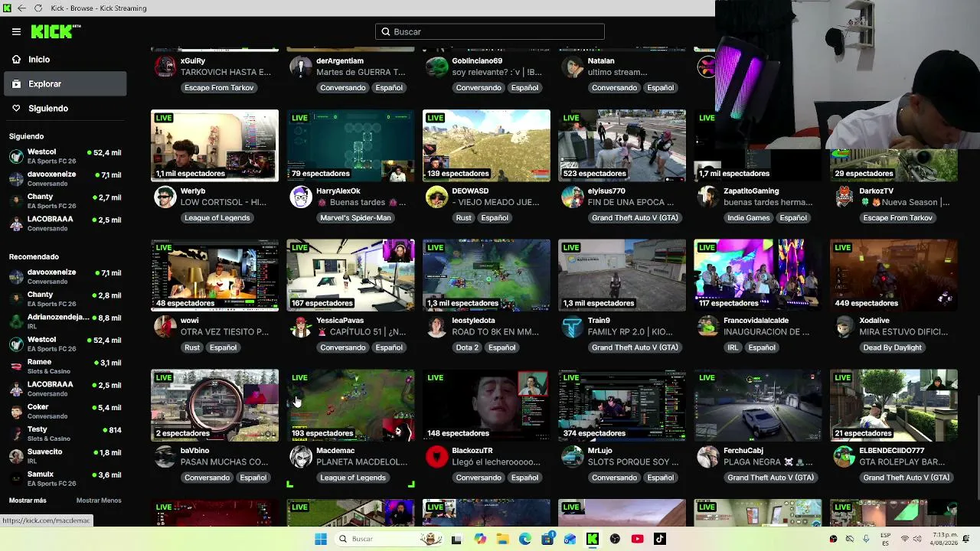
Task: Click DEOWASD's profile avatar
Action: (436, 197)
